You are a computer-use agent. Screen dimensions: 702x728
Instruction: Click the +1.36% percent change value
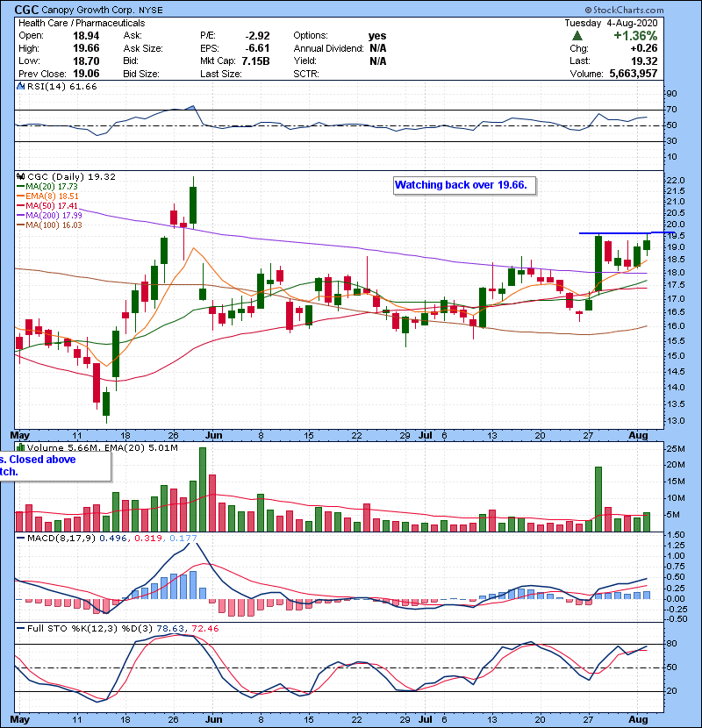635,36
